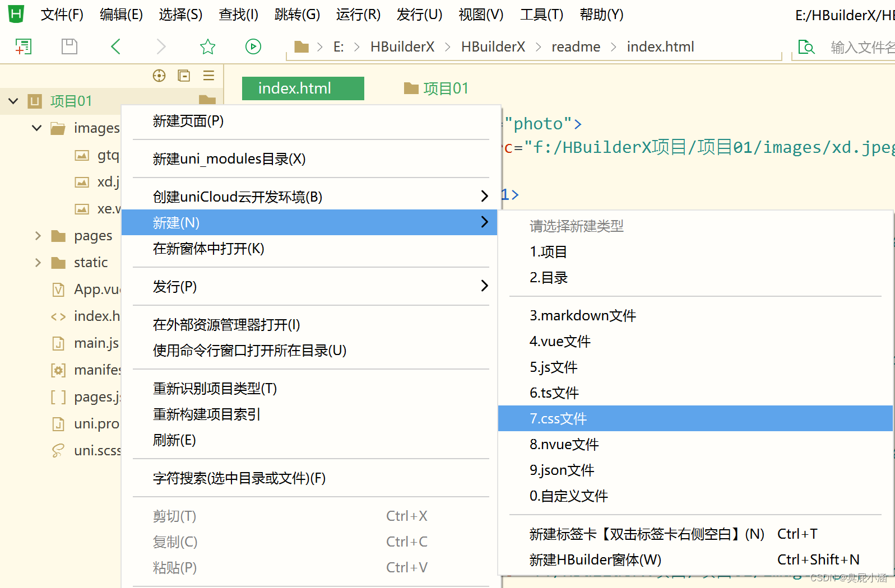
Task: Open the 发行(U) menu
Action: point(419,15)
